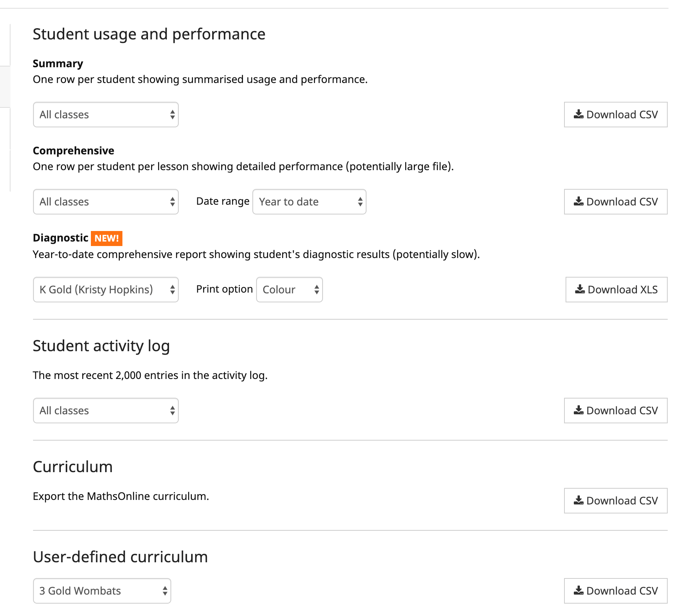Viewport: 697px width, 616px height.
Task: Click download icon on Summary Download CSV
Action: tap(579, 114)
